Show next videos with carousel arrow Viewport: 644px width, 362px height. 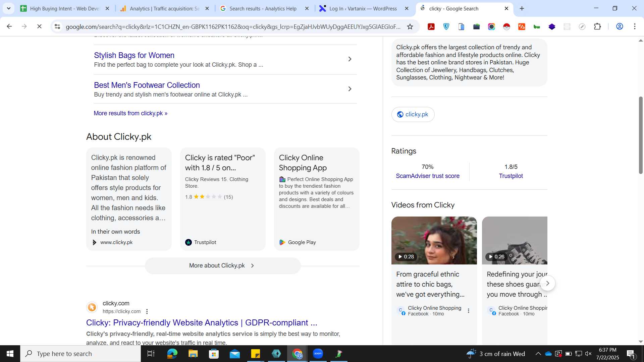[547, 283]
